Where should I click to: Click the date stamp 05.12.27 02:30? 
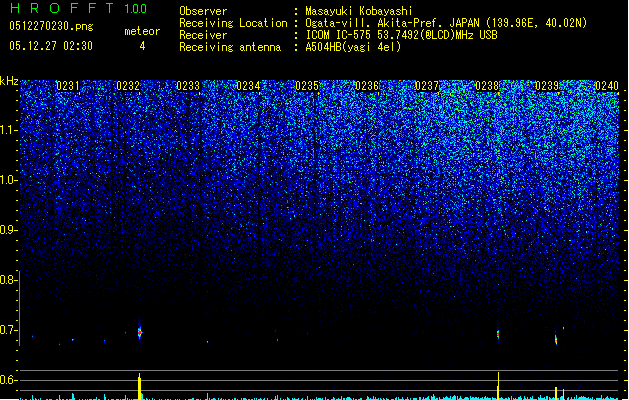51,46
